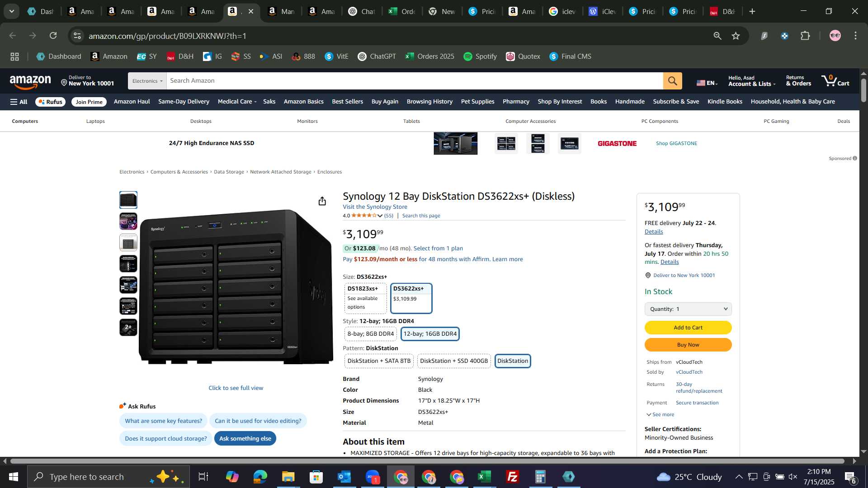
Task: Select plain DiskStation pattern
Action: 513,361
